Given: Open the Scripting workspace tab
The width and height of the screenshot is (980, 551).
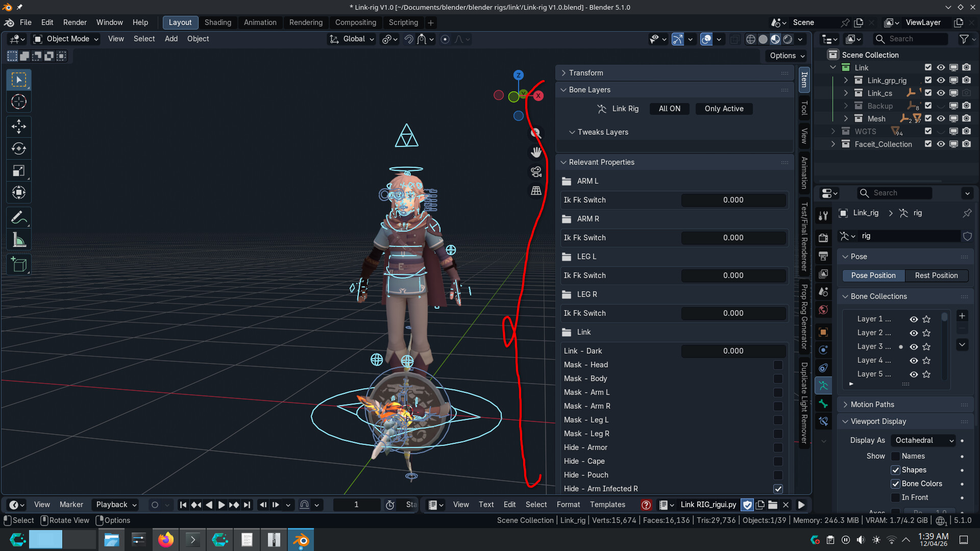Looking at the screenshot, I should pyautogui.click(x=403, y=22).
